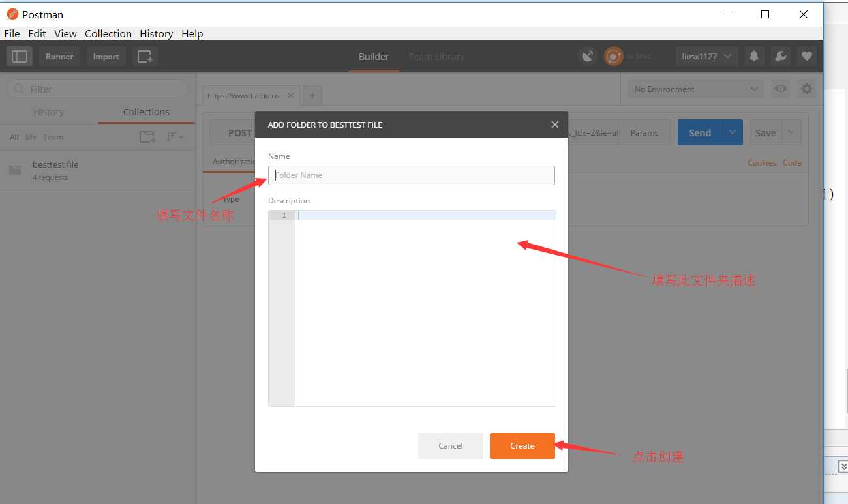The height and width of the screenshot is (504, 848).
Task: Close the Add Folder dialog with X
Action: (x=555, y=125)
